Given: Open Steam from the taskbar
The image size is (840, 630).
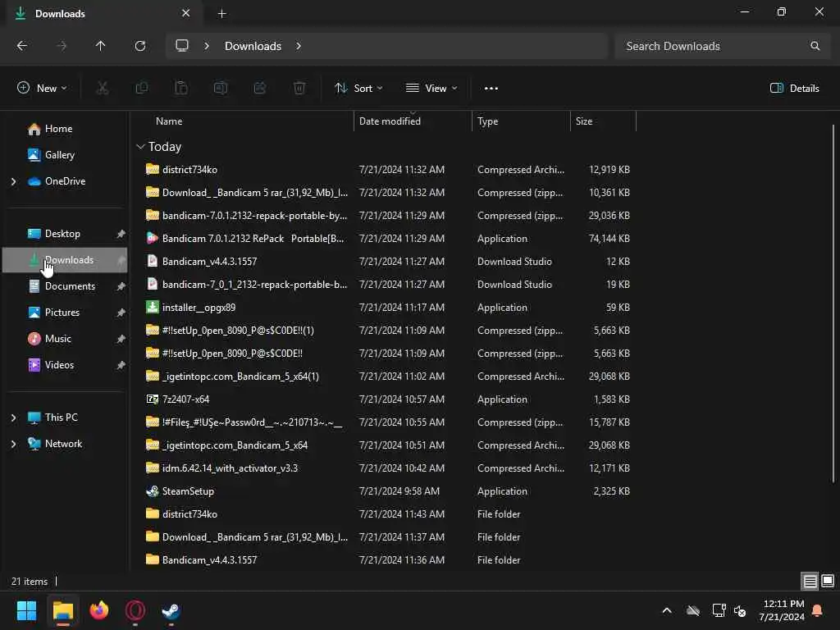Looking at the screenshot, I should click(x=171, y=610).
